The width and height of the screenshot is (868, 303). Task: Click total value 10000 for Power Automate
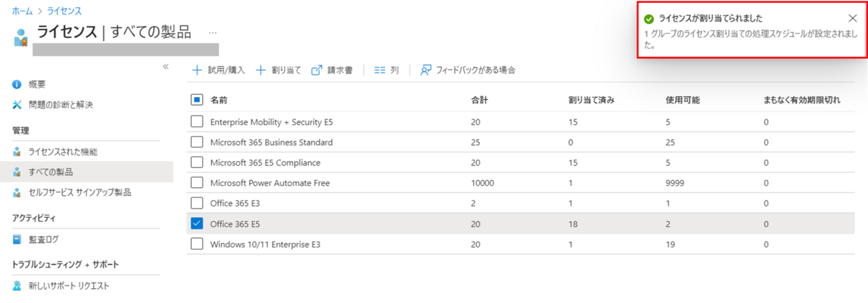click(x=482, y=183)
